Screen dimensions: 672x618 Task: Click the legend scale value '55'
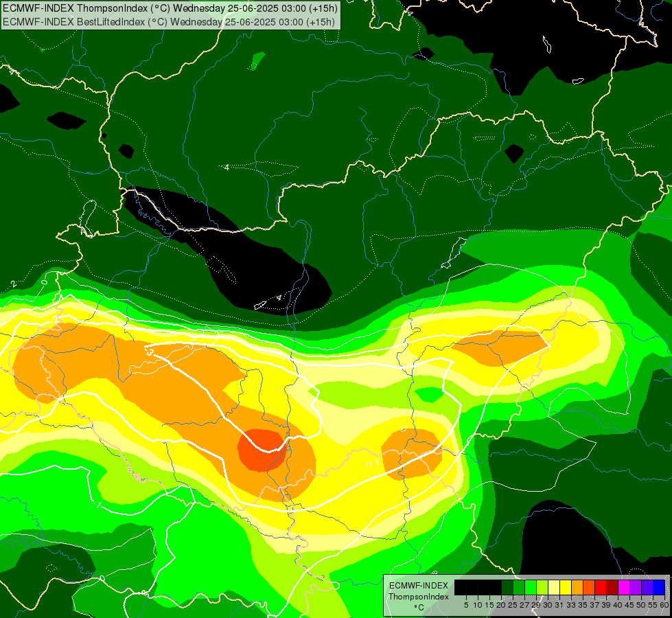653,605
